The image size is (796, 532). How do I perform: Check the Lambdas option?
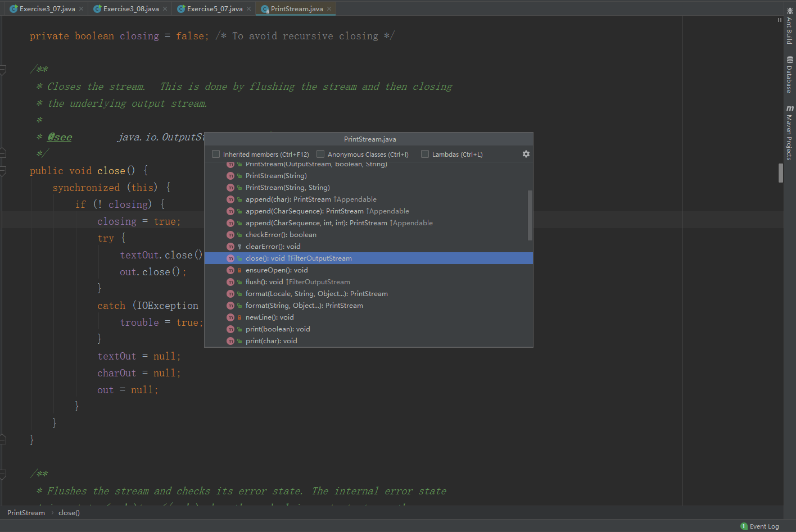tap(425, 154)
